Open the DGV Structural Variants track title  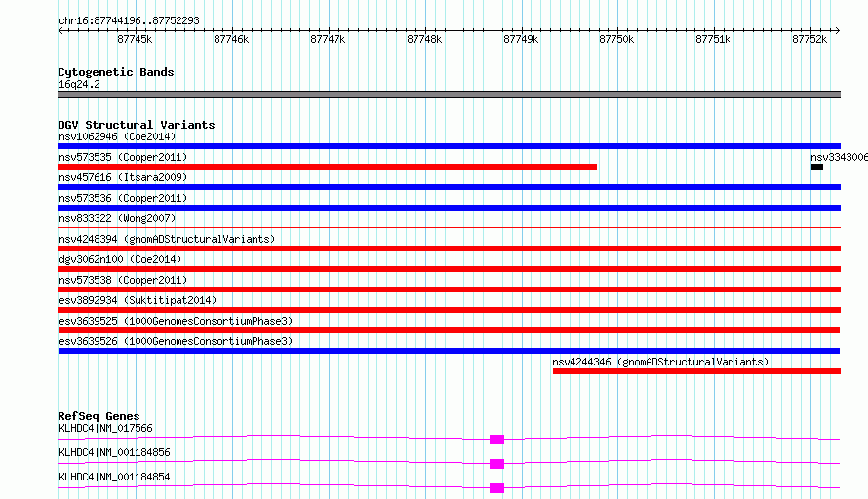click(137, 125)
